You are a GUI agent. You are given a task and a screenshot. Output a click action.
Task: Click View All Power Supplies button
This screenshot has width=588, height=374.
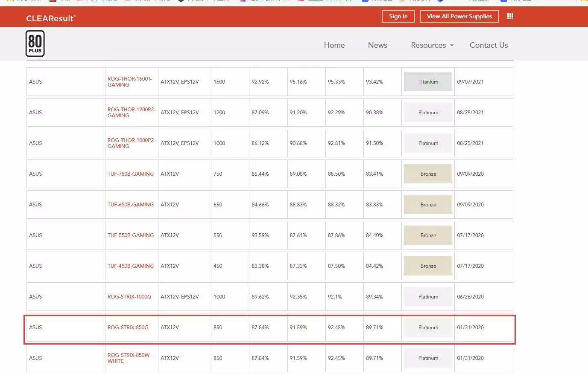click(459, 16)
